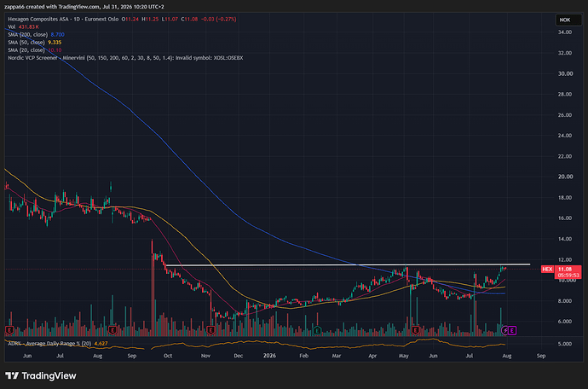Click the -0.03 (-0.27%) change value

coord(219,19)
